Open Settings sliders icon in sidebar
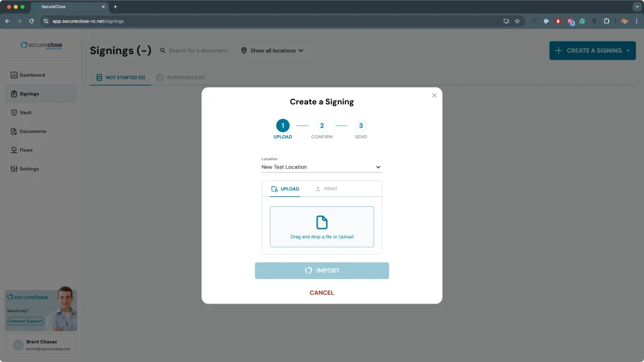This screenshot has width=644, height=362. pyautogui.click(x=14, y=169)
